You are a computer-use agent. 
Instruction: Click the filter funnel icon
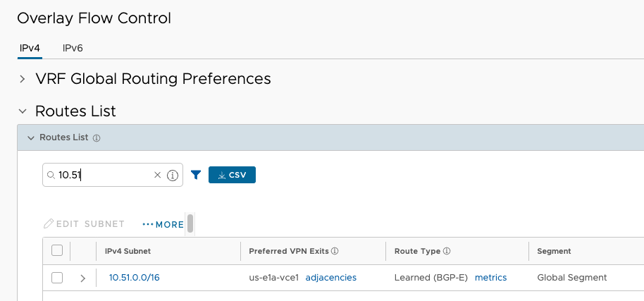point(196,176)
